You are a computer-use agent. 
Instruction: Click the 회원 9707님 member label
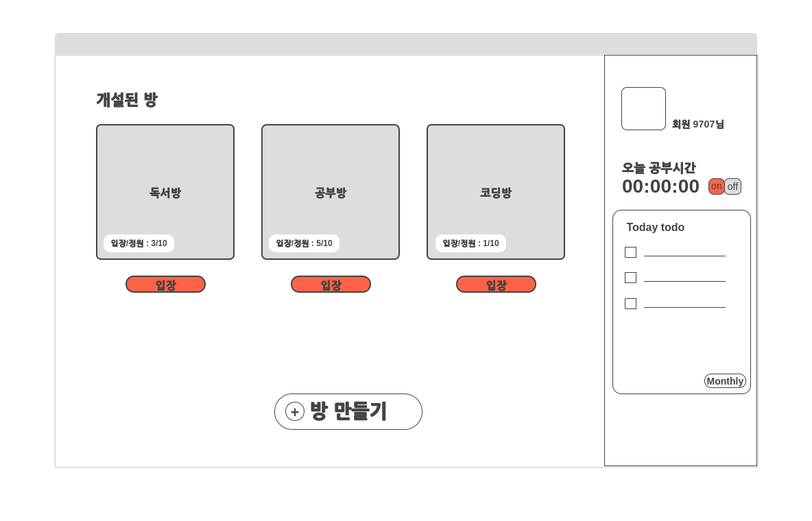(698, 124)
